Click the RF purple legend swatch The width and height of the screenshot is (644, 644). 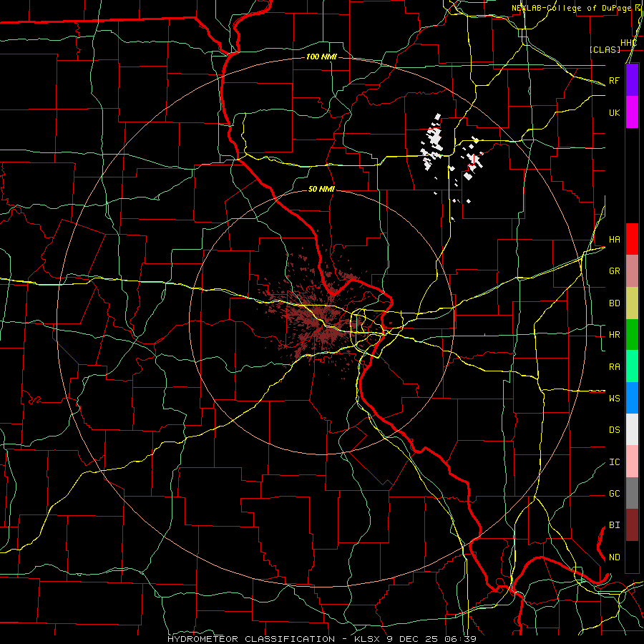[632, 80]
